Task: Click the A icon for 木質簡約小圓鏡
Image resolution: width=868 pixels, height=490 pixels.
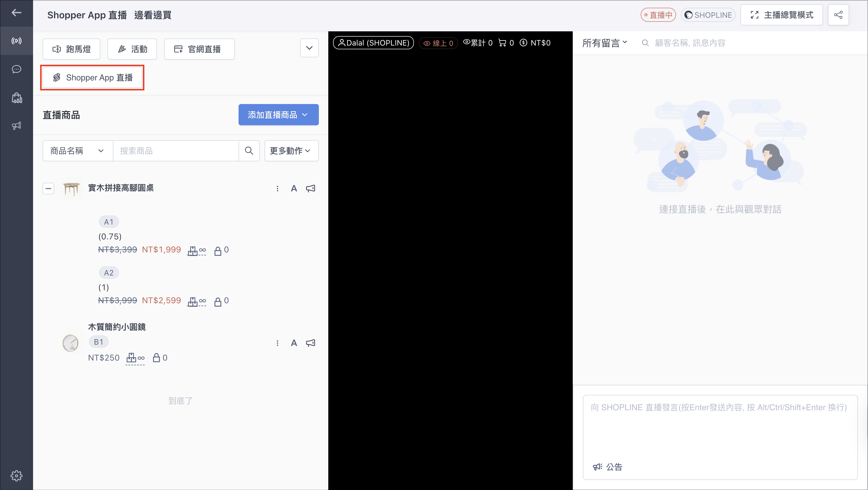Action: (x=294, y=343)
